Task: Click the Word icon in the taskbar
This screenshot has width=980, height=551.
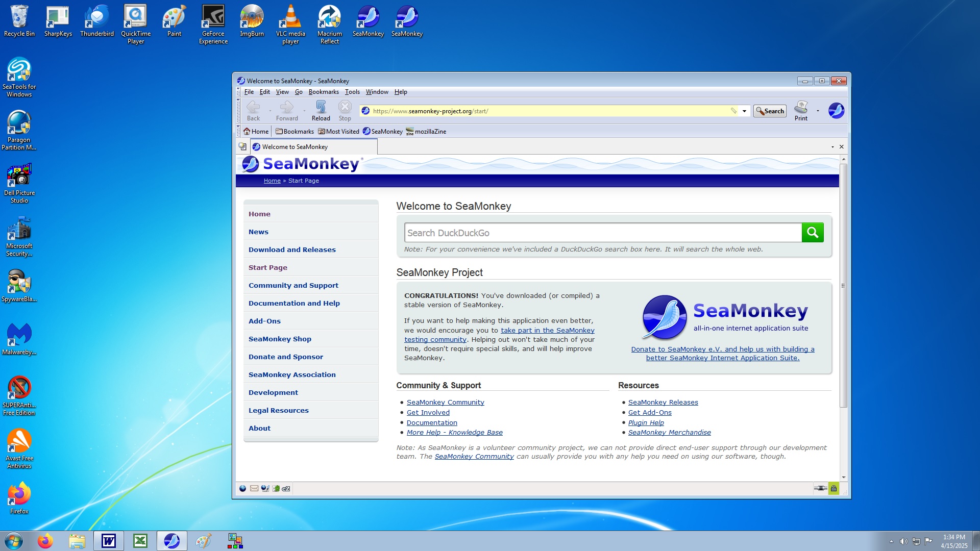Action: [x=109, y=541]
